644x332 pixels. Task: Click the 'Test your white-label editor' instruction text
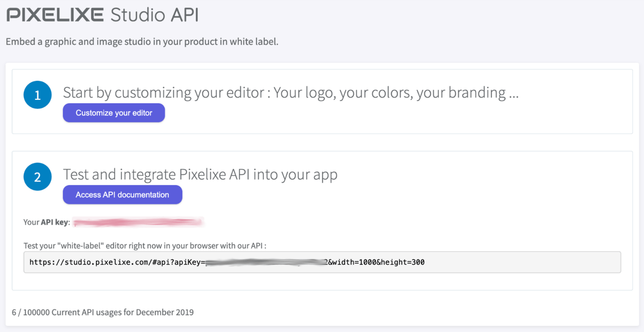pos(145,246)
